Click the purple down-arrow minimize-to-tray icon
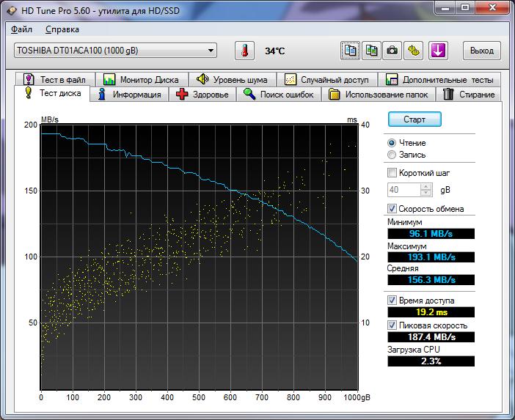This screenshot has height=420, width=515. [x=438, y=51]
